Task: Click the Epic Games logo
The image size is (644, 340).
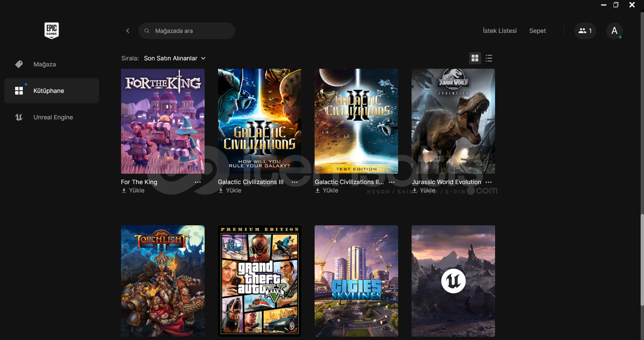Action: pos(52,31)
